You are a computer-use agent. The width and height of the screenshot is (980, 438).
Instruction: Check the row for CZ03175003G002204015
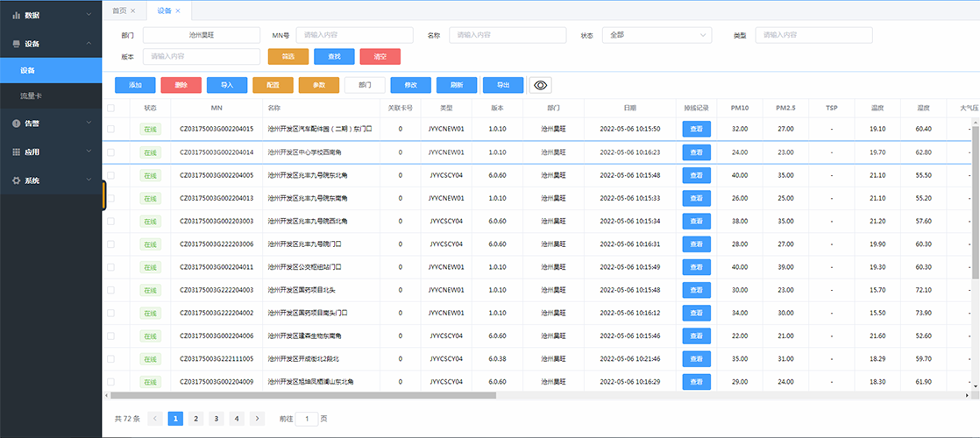coord(110,129)
